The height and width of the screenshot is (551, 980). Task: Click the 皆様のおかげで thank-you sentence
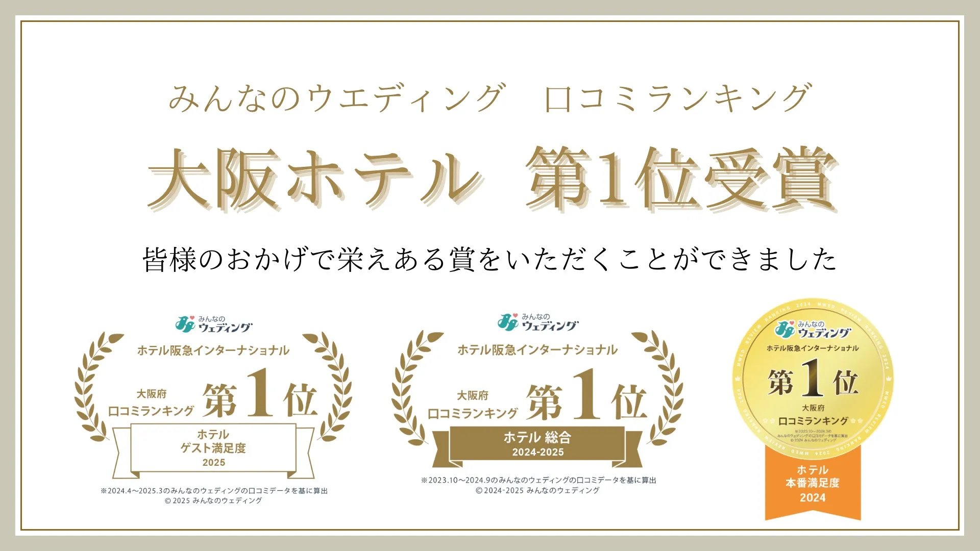[489, 259]
